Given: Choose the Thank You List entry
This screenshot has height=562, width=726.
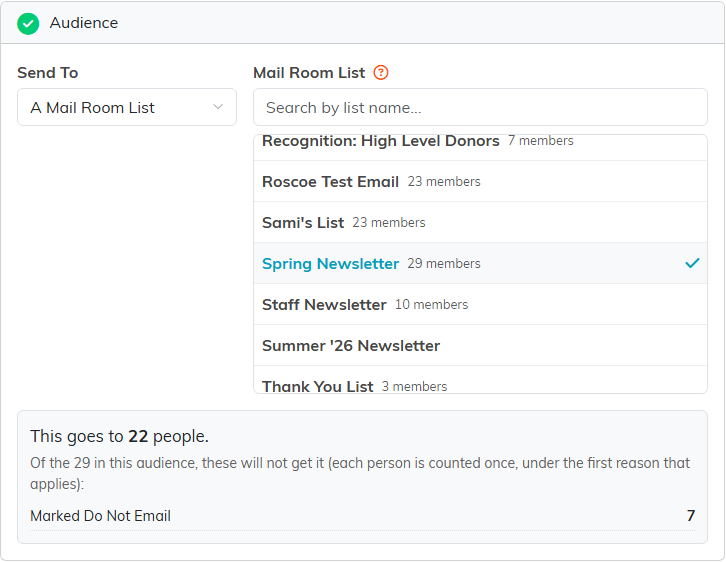Looking at the screenshot, I should click(480, 380).
